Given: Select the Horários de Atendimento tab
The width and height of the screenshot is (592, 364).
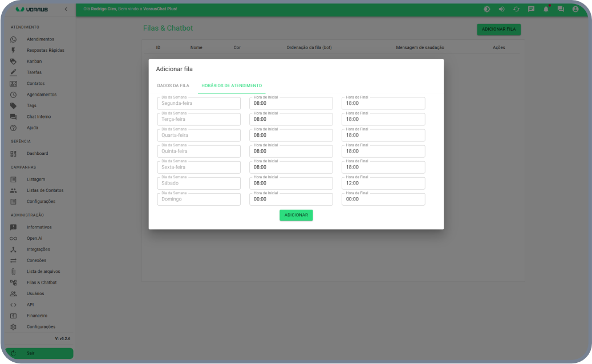Looking at the screenshot, I should click(x=232, y=85).
